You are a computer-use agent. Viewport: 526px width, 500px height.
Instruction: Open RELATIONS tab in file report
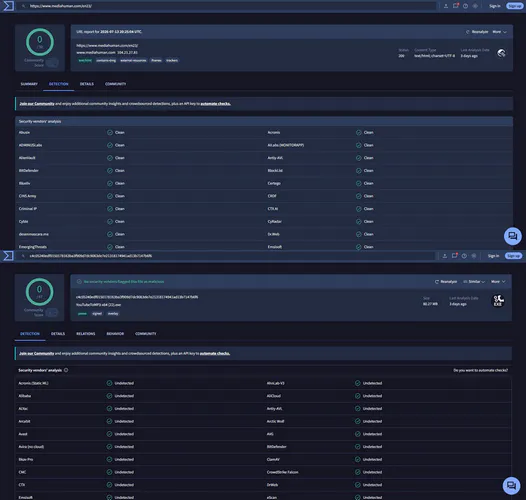pyautogui.click(x=86, y=334)
